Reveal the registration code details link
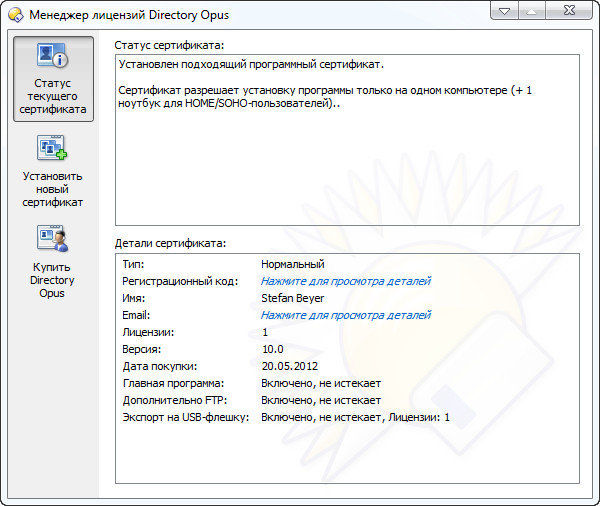This screenshot has height=506, width=600. click(345, 281)
